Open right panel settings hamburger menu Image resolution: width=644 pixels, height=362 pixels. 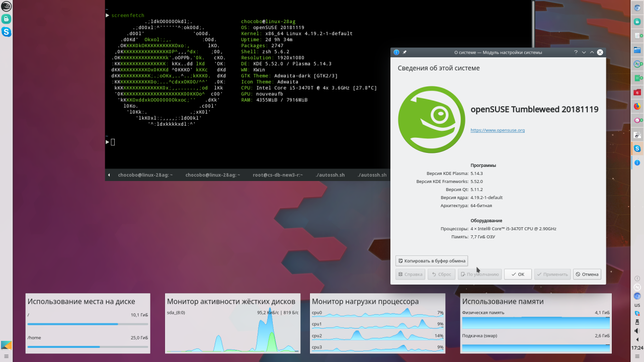tap(637, 357)
